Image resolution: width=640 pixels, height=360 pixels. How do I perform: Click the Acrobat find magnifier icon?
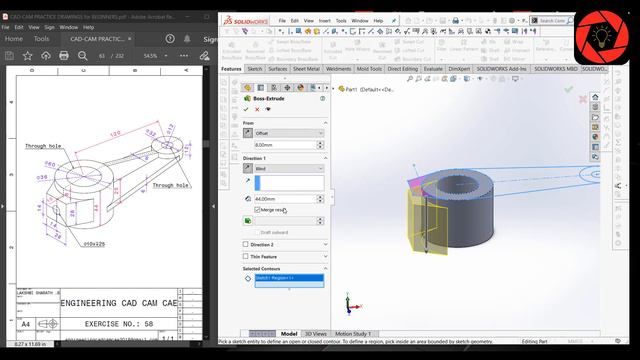[82, 56]
